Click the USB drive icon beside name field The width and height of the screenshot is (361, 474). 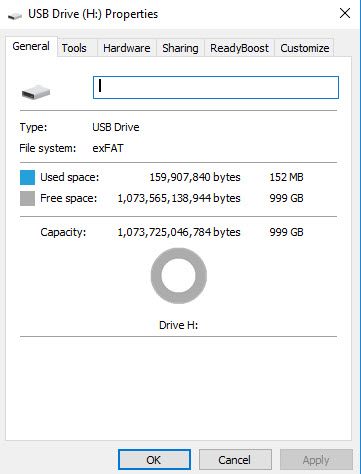[x=36, y=92]
